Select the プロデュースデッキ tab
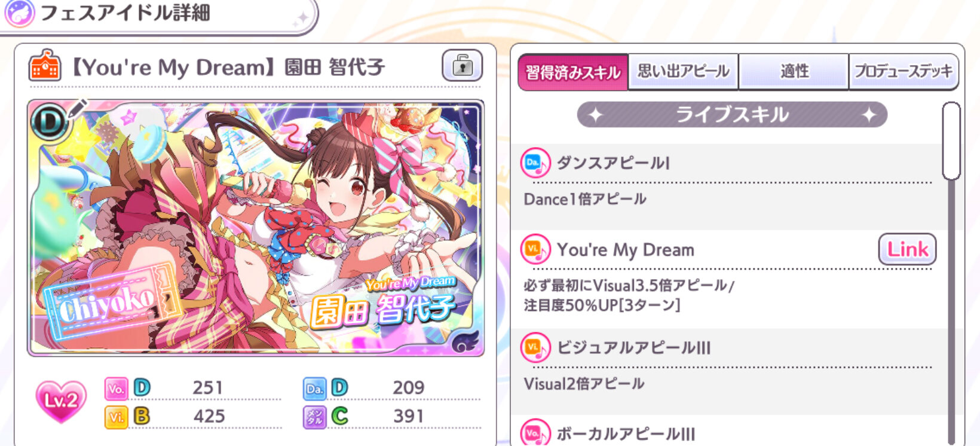The image size is (980, 446). point(904,71)
